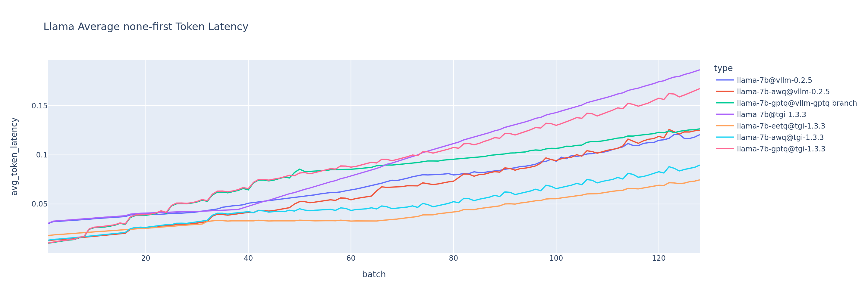Click the blue line swatch for llama-7b@vllm-0.2.5
Viewport: 868px width, 301px height.
[x=725, y=80]
